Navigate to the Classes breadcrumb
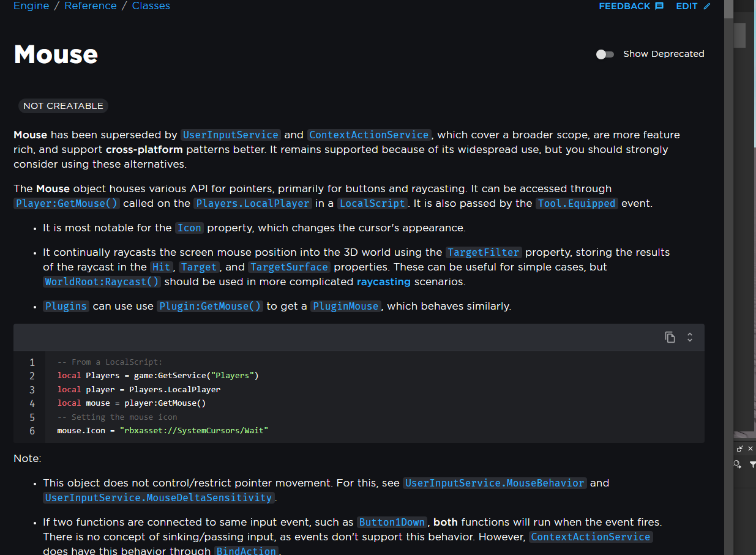Viewport: 756px width, 555px height. coord(151,6)
